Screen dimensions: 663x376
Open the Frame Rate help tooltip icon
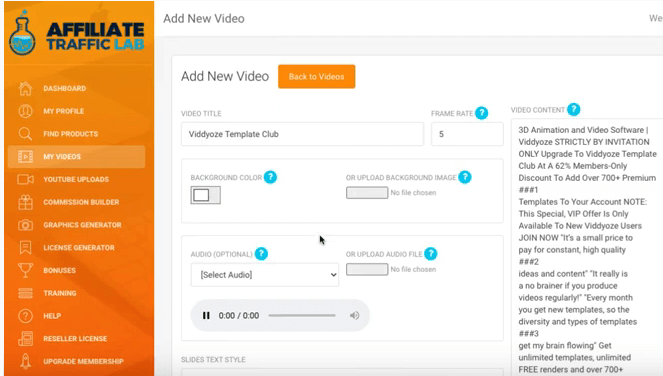click(481, 113)
